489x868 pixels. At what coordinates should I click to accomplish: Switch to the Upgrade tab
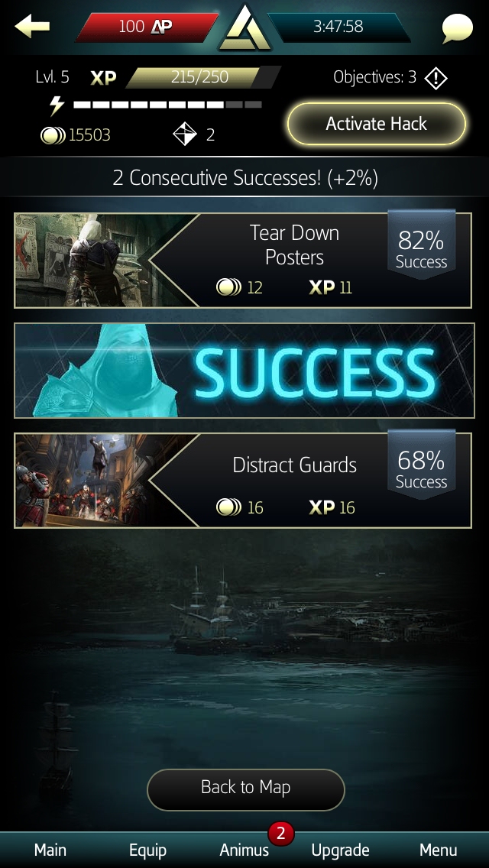point(340,850)
